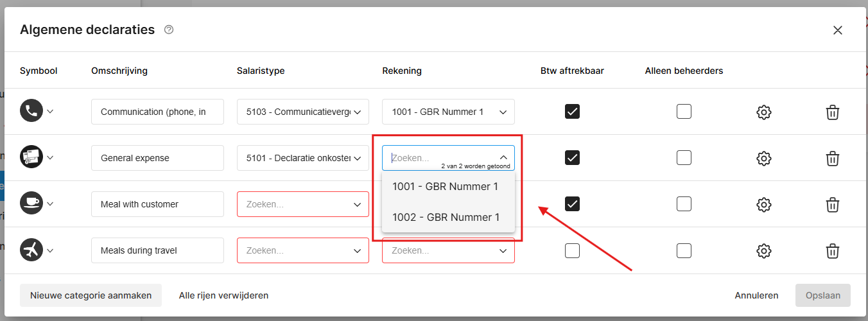Edit the Meals during travel description field

pyautogui.click(x=157, y=250)
